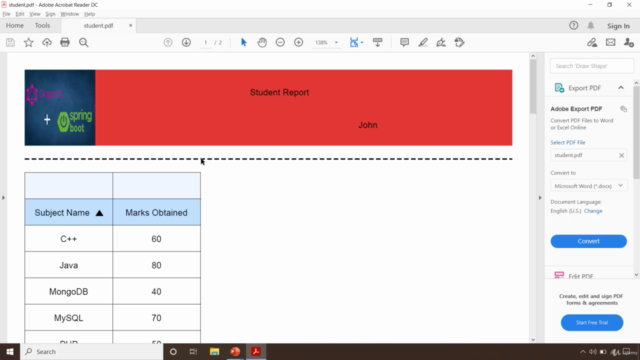Remove student.pdf from selected files
Image resolution: width=640 pixels, height=360 pixels.
(621, 156)
